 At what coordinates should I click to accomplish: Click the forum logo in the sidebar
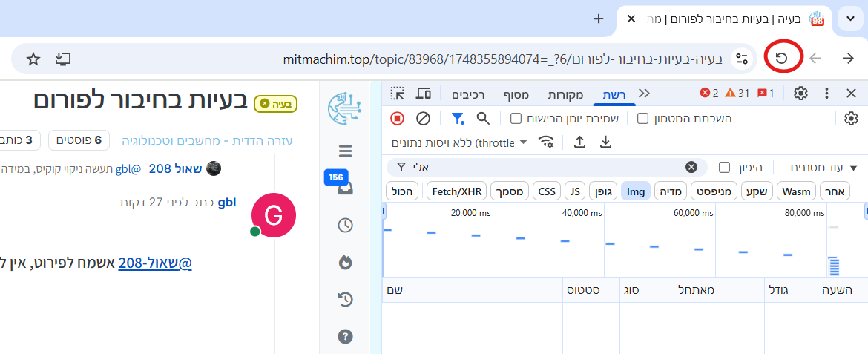click(x=343, y=108)
